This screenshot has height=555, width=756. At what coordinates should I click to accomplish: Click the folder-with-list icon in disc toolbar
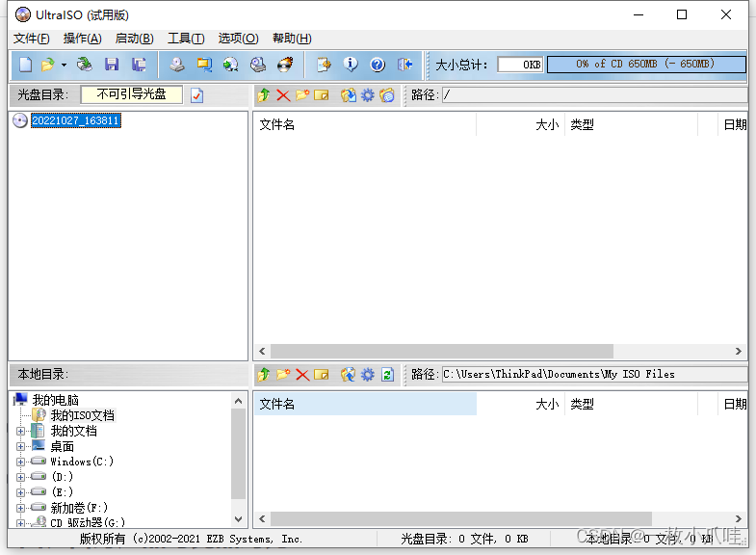[387, 95]
